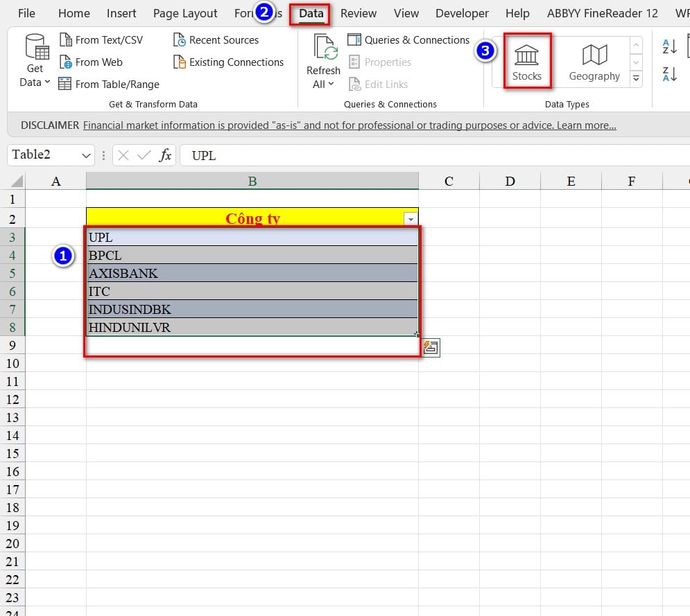Click the formula bar showing UPL
The width and height of the screenshot is (690, 616).
click(435, 155)
